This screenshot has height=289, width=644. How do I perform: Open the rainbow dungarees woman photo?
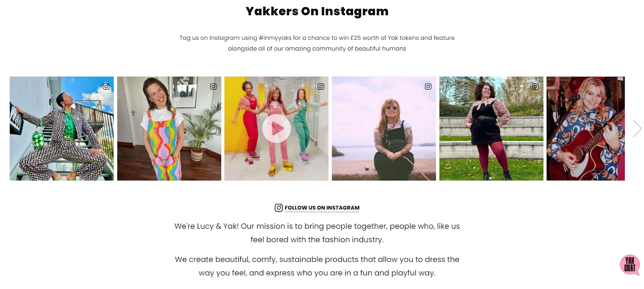169,129
